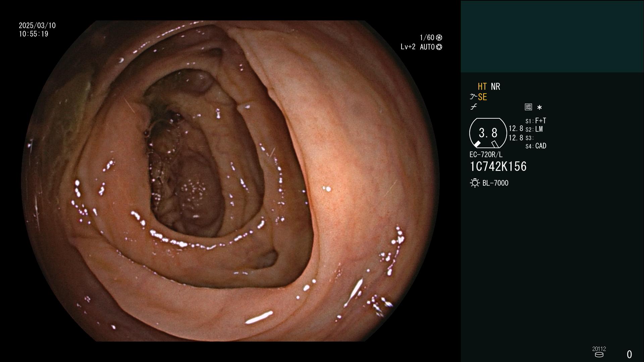
Task: Click the blank teal panel above HT NR
Action: (552, 36)
